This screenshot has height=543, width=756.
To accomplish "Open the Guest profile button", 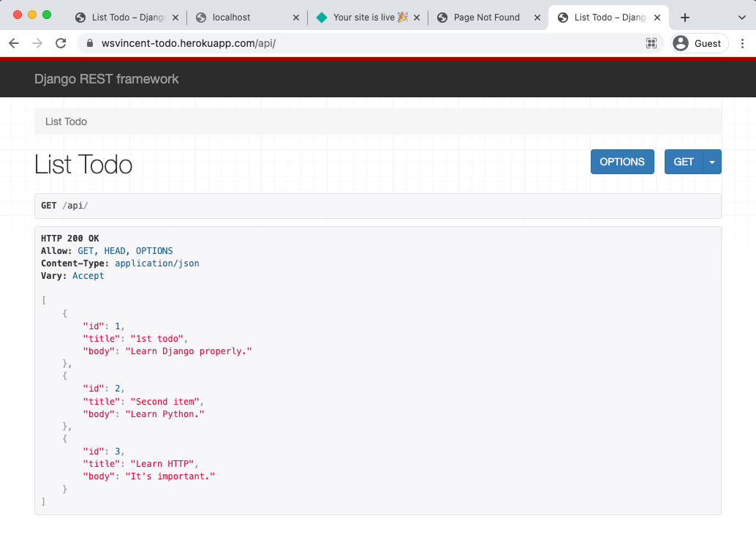I will click(x=699, y=43).
